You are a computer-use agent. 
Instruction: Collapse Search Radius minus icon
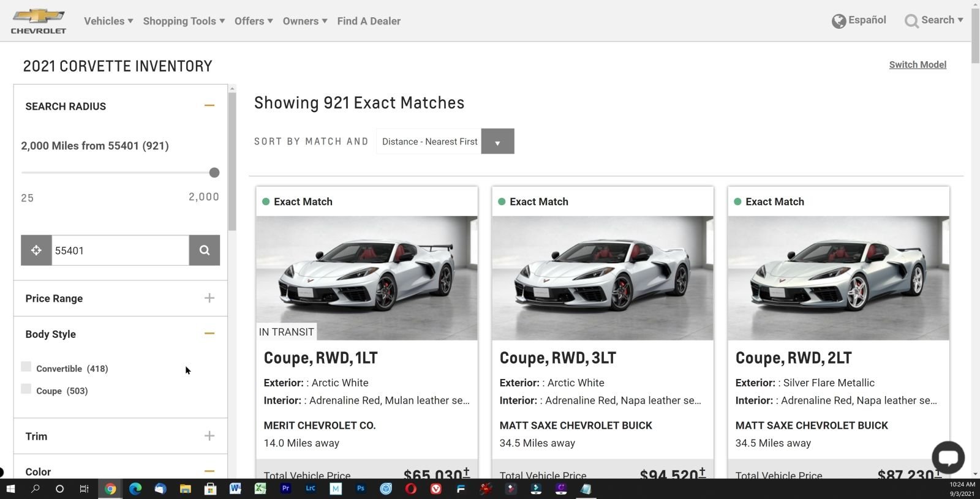(209, 105)
